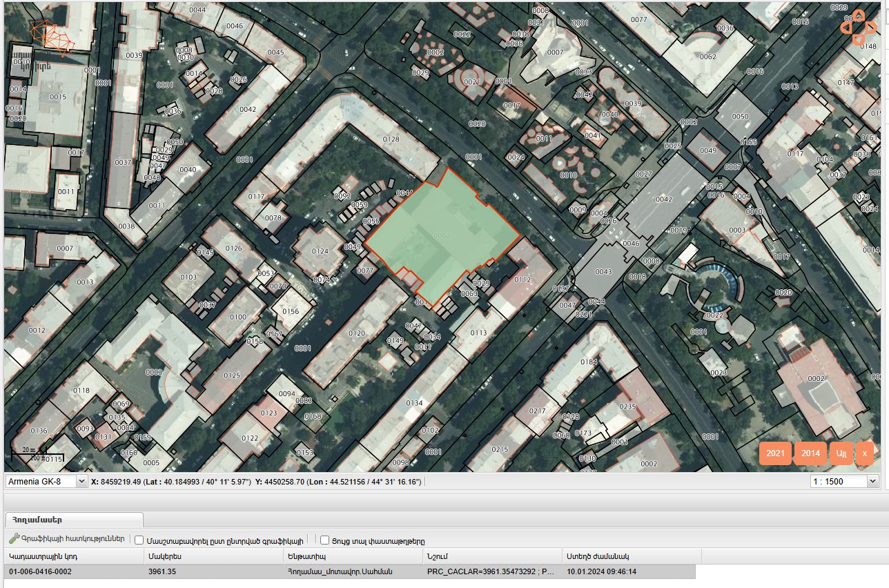Screen dimensions: 889x588
Task: Toggle the show documents checkbox
Action: pyautogui.click(x=324, y=540)
